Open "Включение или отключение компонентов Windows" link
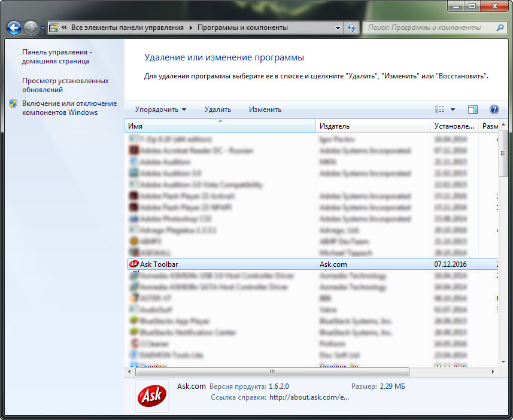The height and width of the screenshot is (420, 513). (69, 108)
